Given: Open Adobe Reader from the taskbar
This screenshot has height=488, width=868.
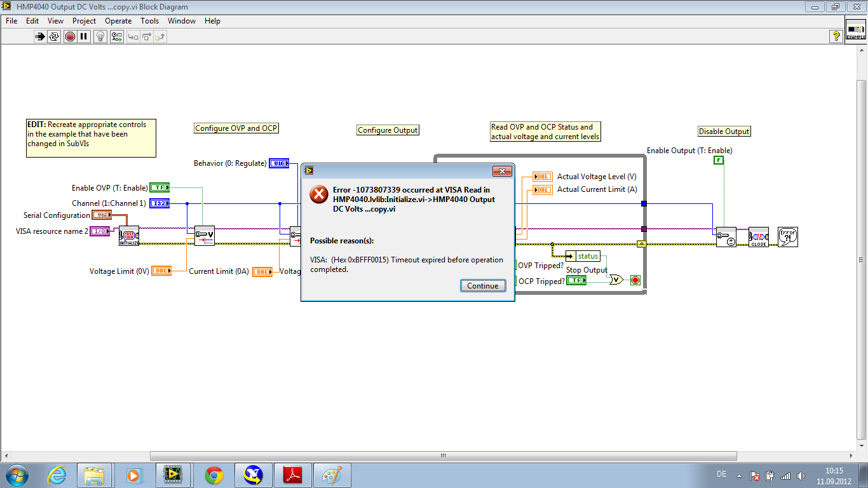Looking at the screenshot, I should (x=293, y=475).
